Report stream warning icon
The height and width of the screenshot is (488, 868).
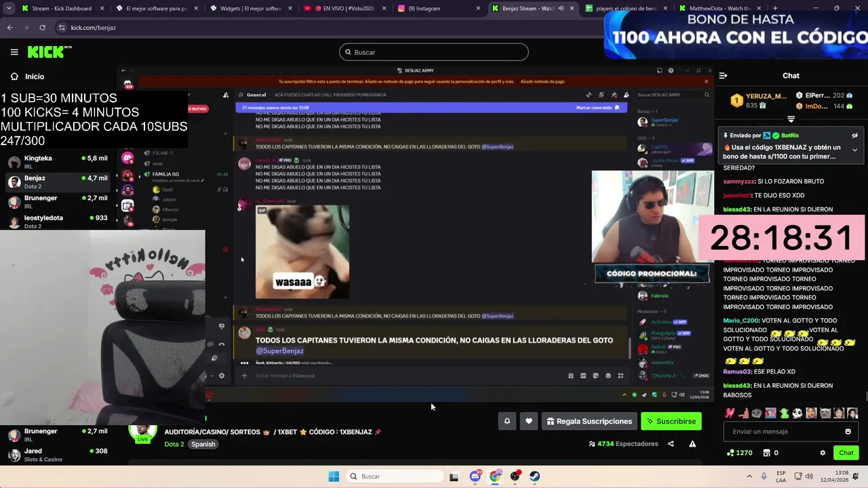pyautogui.click(x=692, y=444)
